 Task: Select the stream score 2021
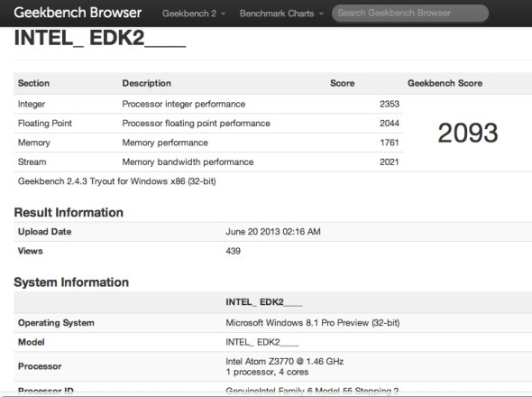(390, 162)
